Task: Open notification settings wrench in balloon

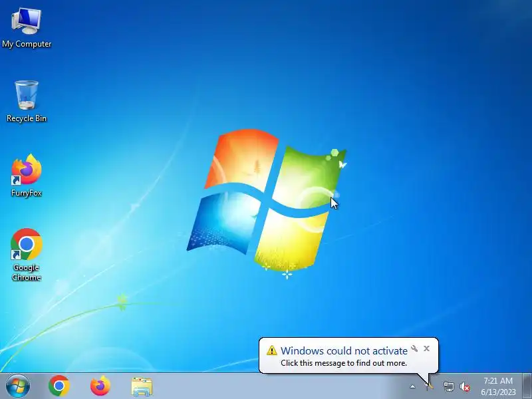Action: (x=414, y=348)
